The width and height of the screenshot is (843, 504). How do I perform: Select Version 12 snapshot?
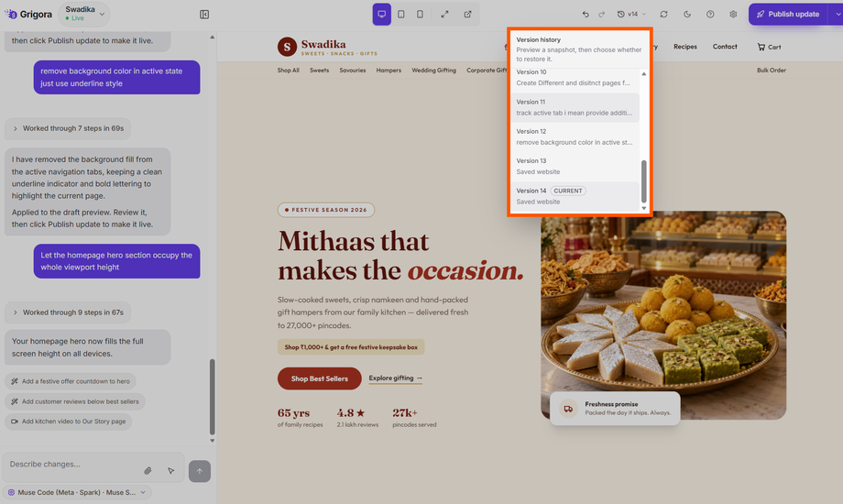click(575, 137)
